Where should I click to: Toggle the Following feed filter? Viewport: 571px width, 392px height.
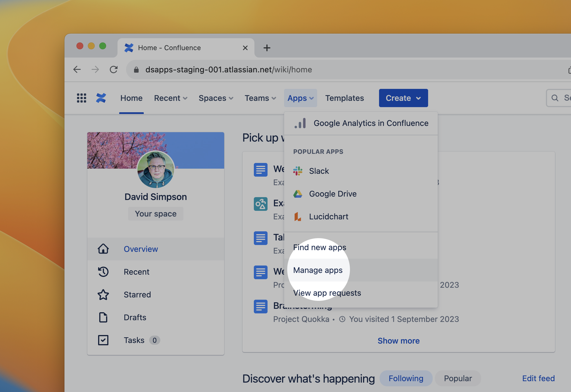[x=406, y=378]
